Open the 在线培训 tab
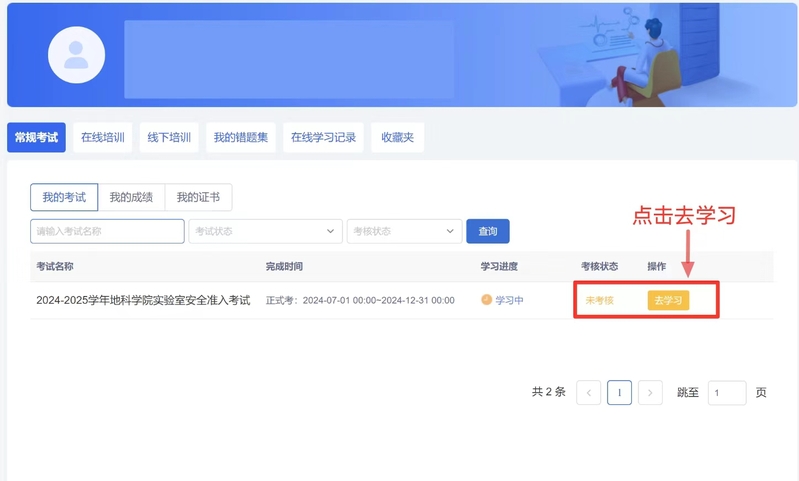The image size is (799, 481). pyautogui.click(x=102, y=138)
